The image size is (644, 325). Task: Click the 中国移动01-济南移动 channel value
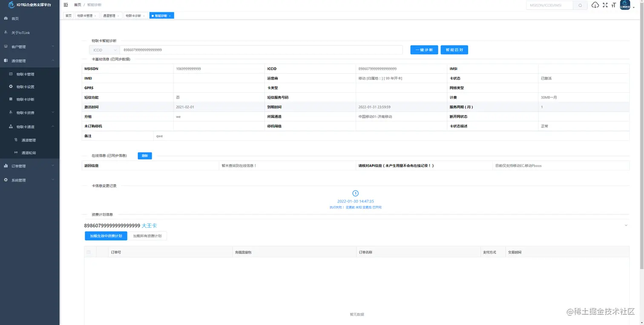(x=375, y=117)
